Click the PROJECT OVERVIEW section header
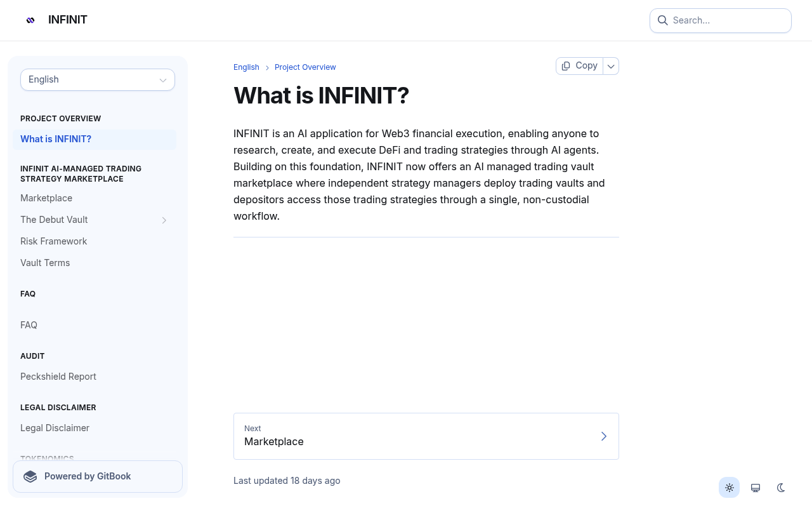Image resolution: width=812 pixels, height=508 pixels. (61, 119)
